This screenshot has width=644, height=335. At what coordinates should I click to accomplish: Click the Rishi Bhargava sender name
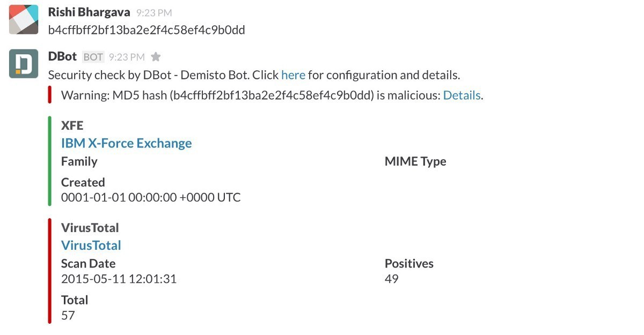pyautogui.click(x=89, y=12)
